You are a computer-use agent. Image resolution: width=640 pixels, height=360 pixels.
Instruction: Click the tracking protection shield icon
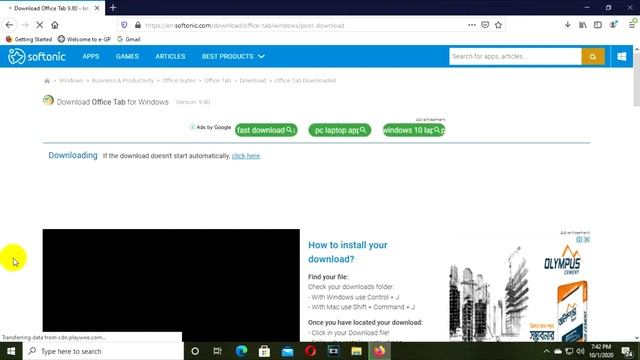tap(124, 25)
